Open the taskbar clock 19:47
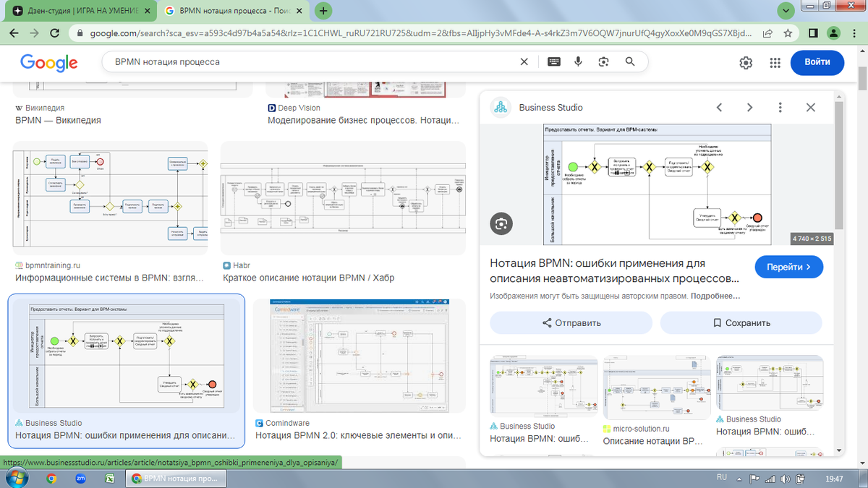 834,479
